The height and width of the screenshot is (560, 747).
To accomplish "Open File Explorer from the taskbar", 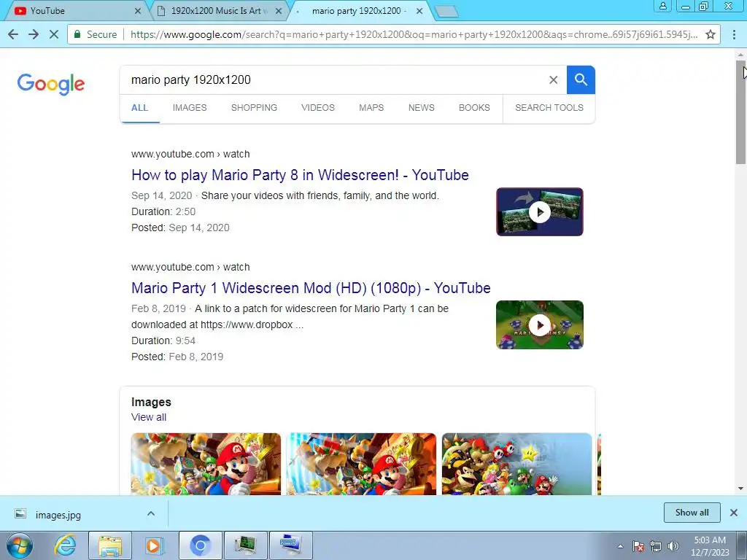I will (110, 545).
